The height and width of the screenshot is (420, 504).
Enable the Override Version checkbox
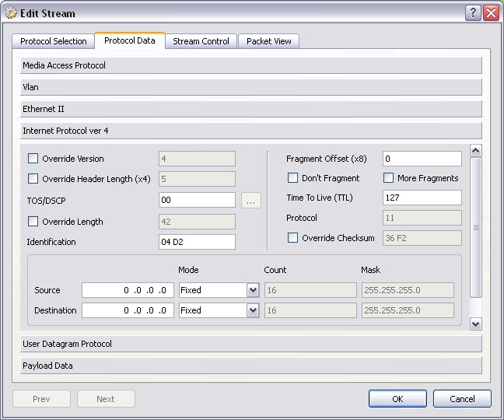tap(33, 159)
